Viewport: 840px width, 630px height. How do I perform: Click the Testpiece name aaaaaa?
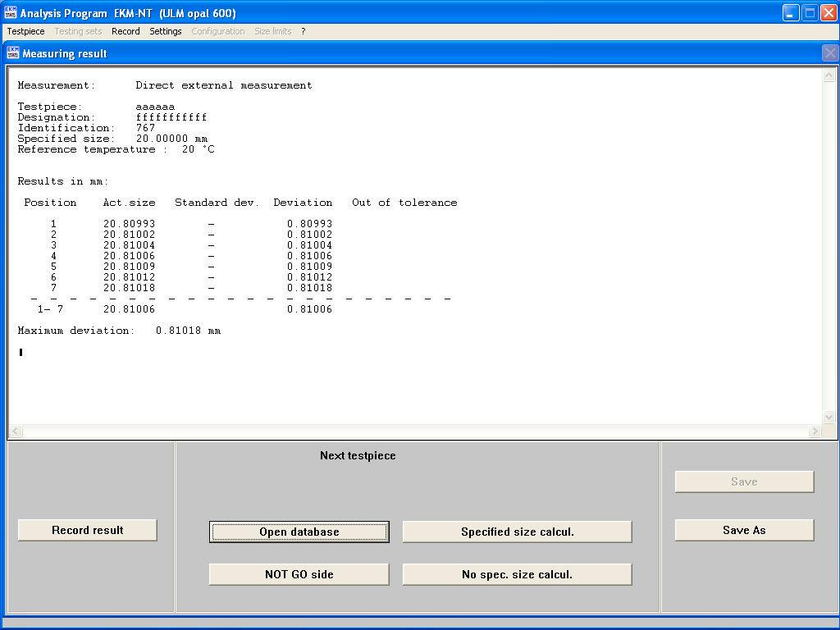(155, 107)
